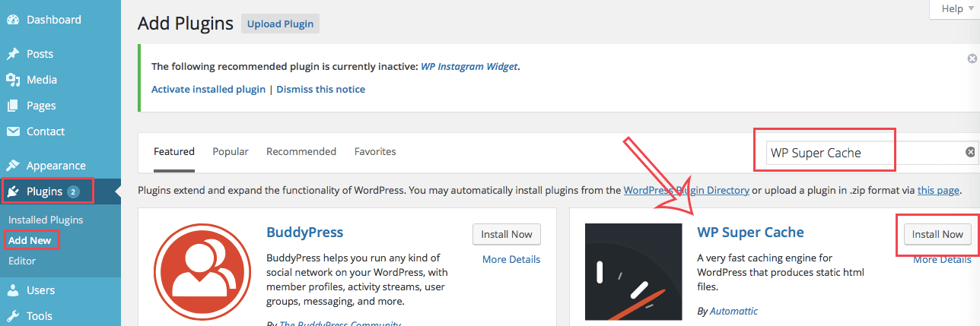Dismiss the recommended plugin notice box

(972, 59)
